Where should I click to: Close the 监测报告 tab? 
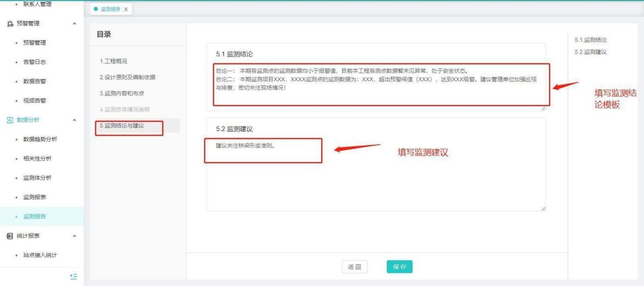point(126,10)
